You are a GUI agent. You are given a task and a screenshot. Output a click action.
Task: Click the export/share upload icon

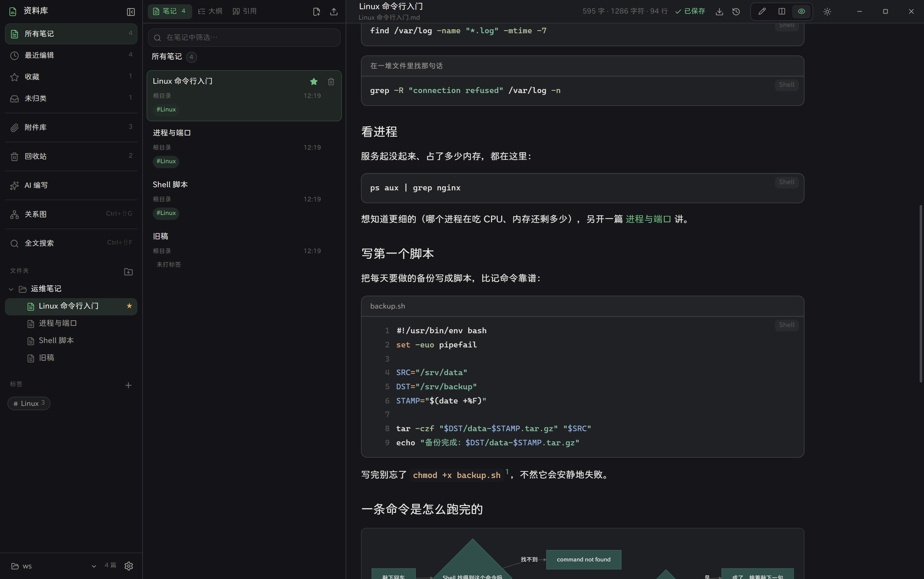334,12
